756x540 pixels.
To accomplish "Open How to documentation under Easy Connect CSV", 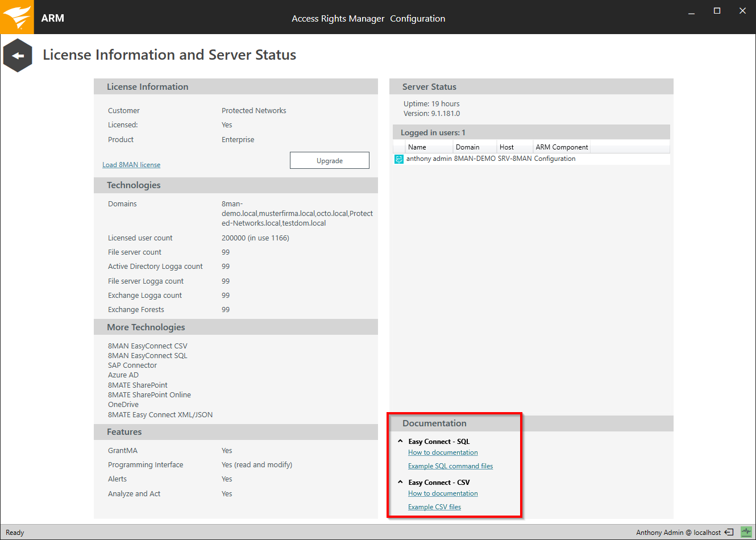I will [x=443, y=493].
